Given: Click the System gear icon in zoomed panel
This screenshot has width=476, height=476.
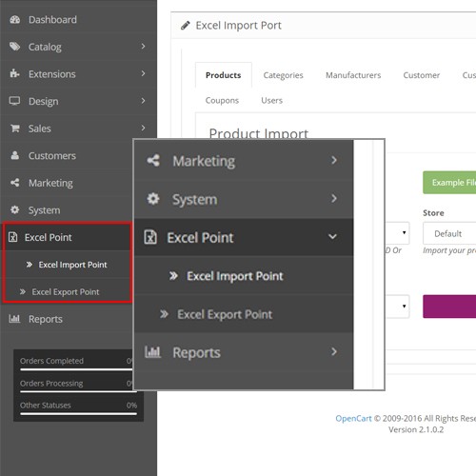Looking at the screenshot, I should pyautogui.click(x=153, y=199).
